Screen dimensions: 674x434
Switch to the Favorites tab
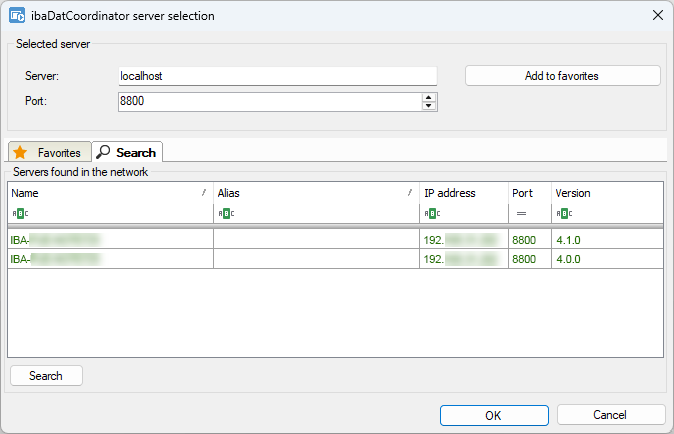[x=49, y=152]
